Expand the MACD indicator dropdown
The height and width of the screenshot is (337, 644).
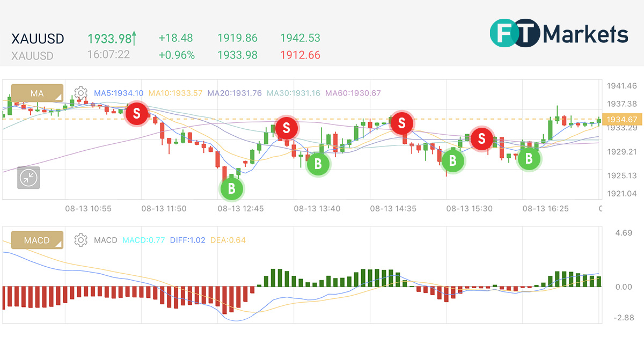38,240
